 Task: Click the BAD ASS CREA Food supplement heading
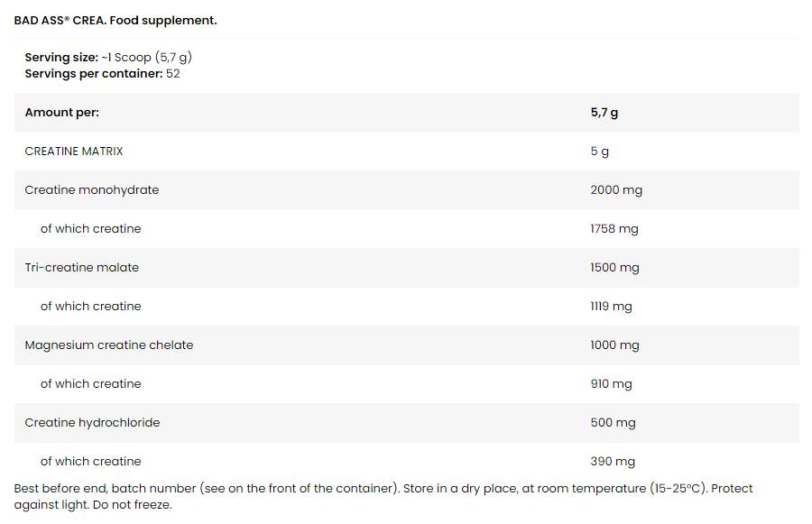[x=115, y=20]
